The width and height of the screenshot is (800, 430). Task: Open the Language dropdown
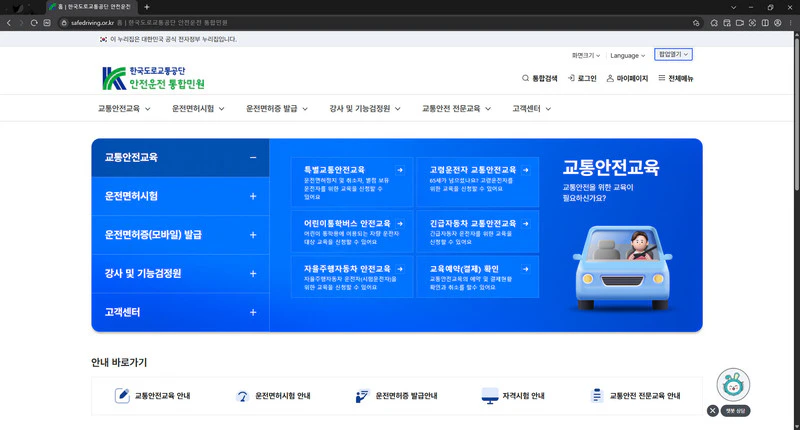click(628, 56)
